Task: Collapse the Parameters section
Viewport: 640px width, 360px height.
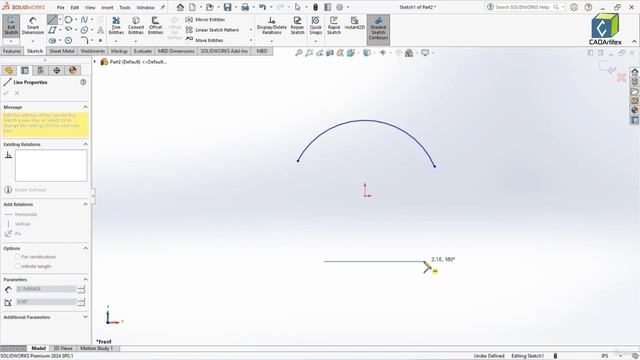Action: [x=85, y=280]
